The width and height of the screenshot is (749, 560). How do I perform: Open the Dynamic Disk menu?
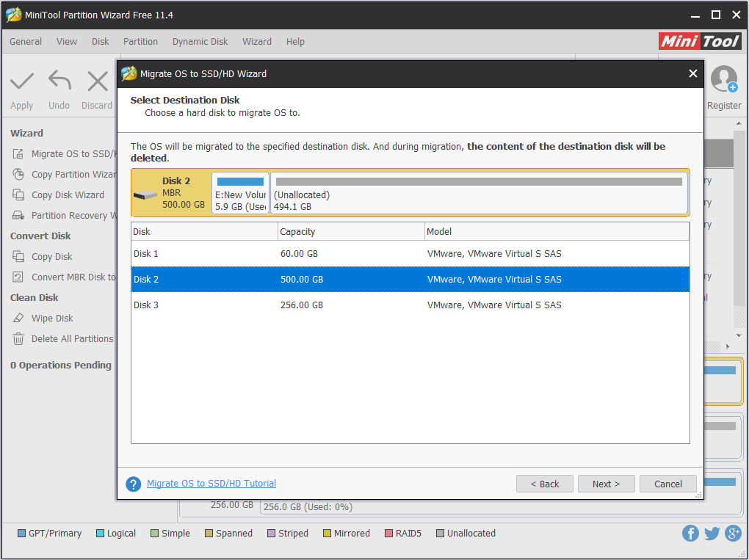click(200, 42)
